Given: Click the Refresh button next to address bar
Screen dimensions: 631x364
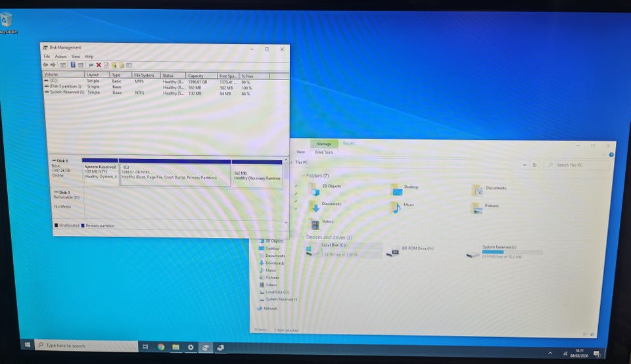Looking at the screenshot, I should point(534,165).
